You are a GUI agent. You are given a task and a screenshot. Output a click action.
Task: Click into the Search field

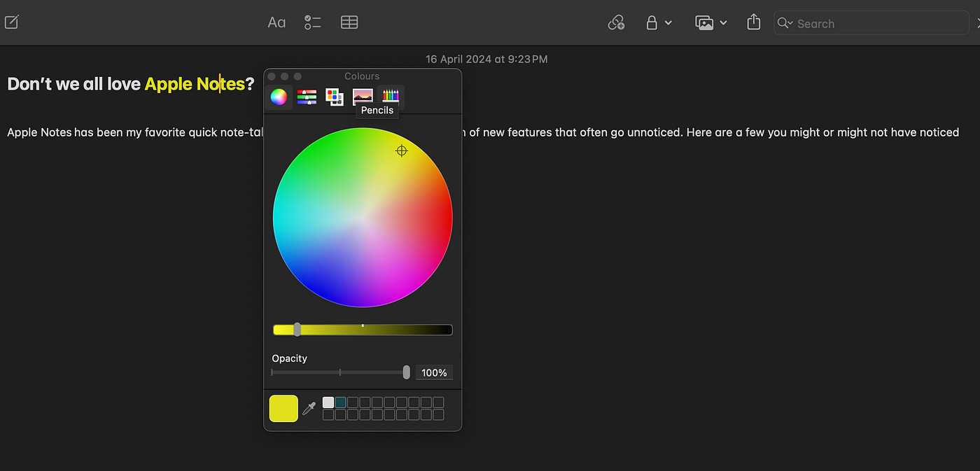click(x=871, y=23)
